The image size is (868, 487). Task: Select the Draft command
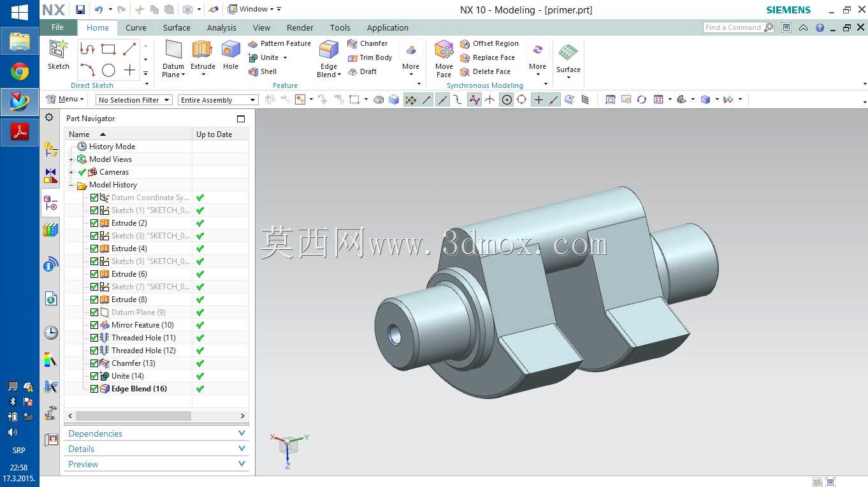[x=363, y=71]
